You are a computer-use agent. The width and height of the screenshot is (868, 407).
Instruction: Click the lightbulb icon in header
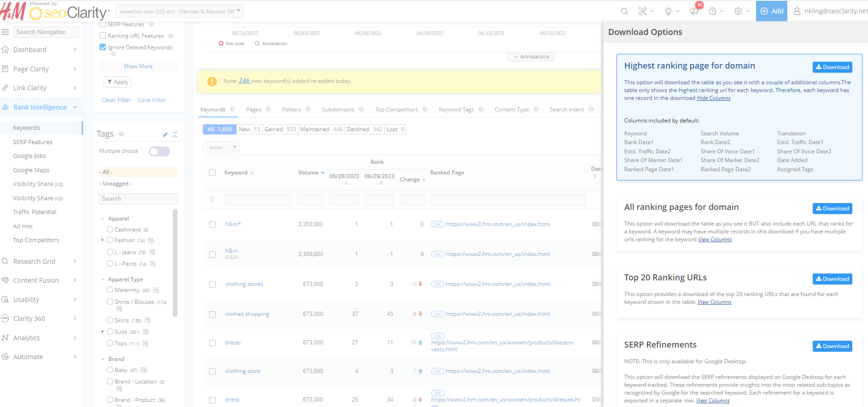tap(668, 11)
